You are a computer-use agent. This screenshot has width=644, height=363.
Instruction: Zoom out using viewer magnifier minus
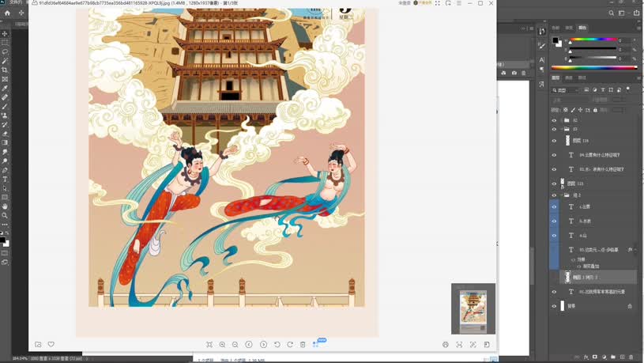coord(235,345)
